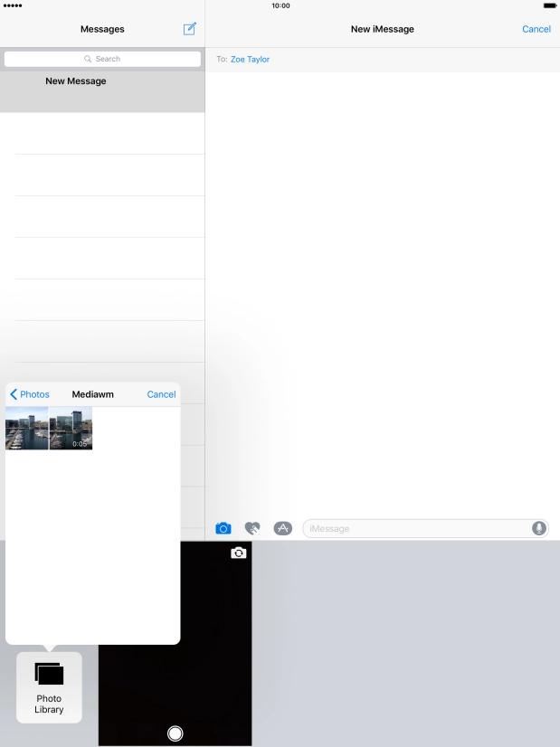The image size is (560, 747).
Task: Tap the battery icon in status bar
Action: point(549,5)
